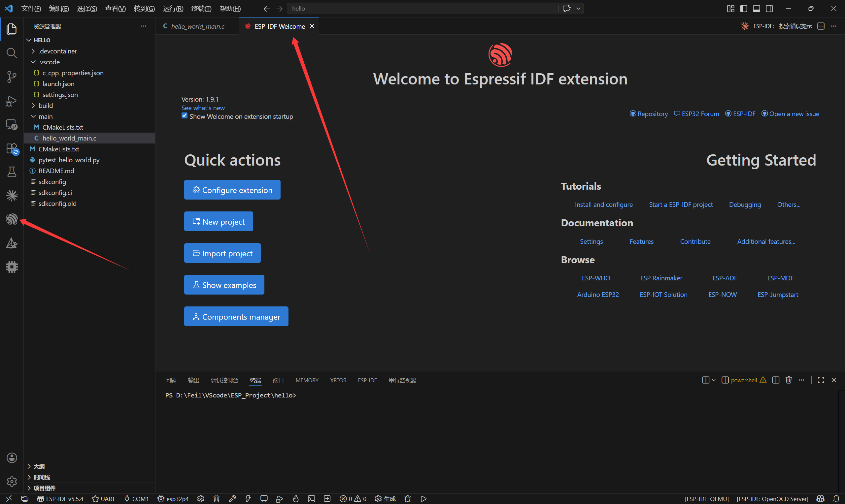
Task: Click the monitor device icon in status bar
Action: (264, 499)
